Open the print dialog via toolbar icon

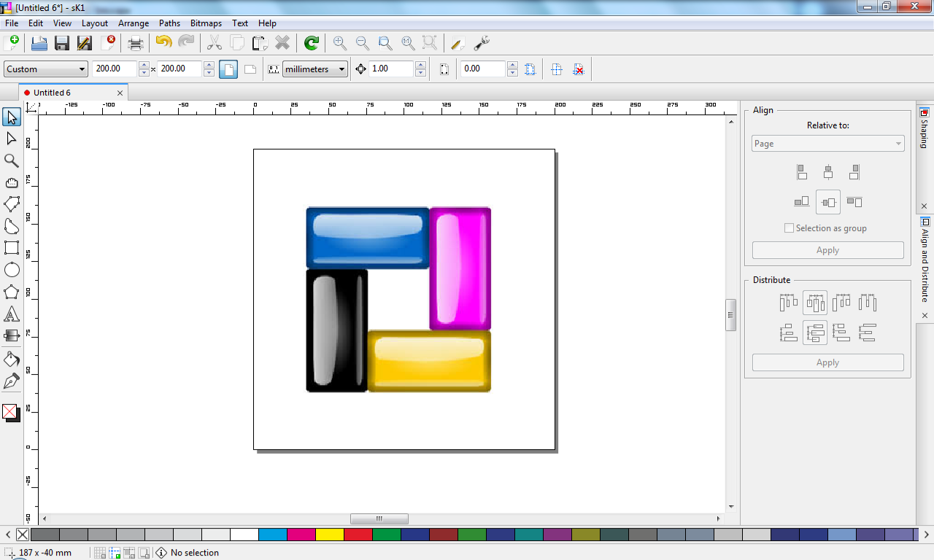click(136, 42)
